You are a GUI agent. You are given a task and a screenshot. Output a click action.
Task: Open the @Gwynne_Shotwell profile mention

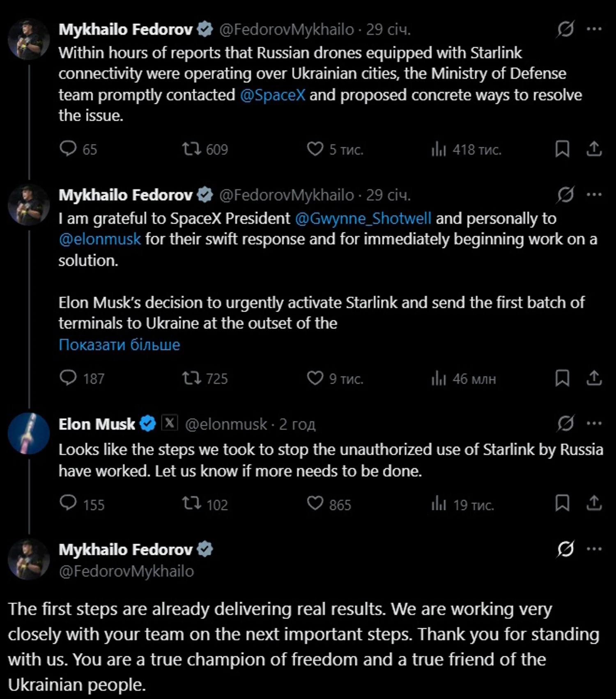click(x=363, y=218)
